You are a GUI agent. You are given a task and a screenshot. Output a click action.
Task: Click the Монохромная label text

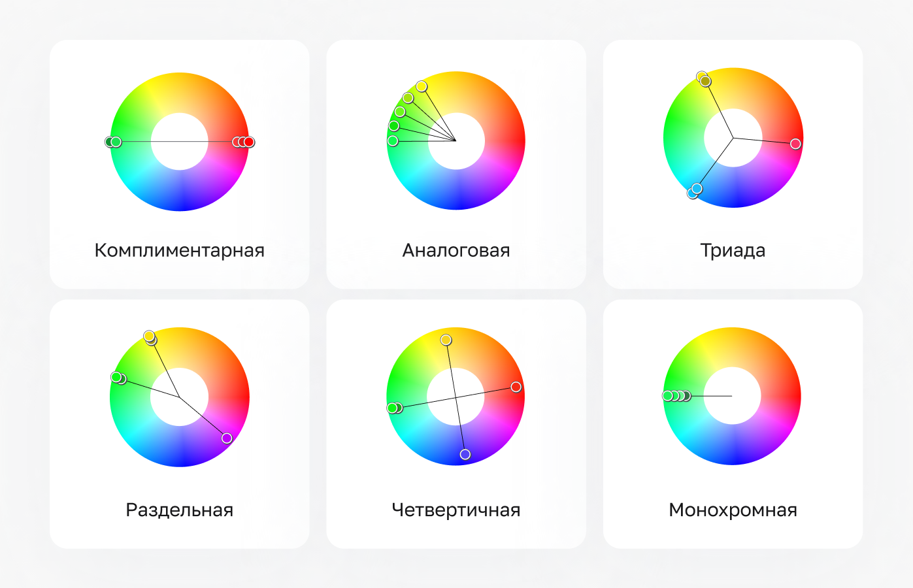coord(733,510)
